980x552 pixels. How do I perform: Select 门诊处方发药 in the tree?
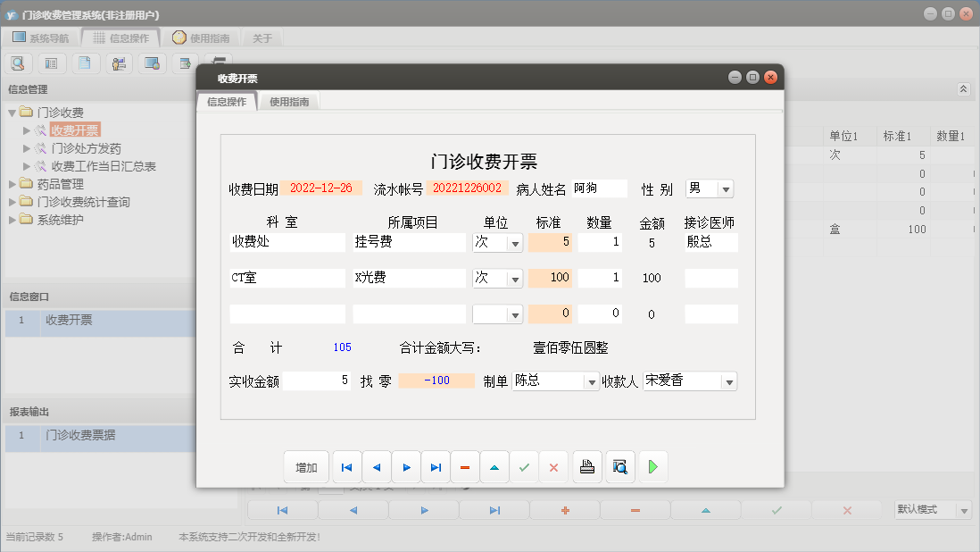pos(86,148)
